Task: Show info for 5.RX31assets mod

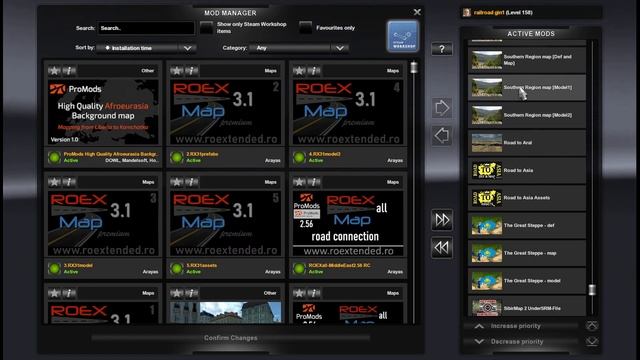Action: tap(192, 182)
